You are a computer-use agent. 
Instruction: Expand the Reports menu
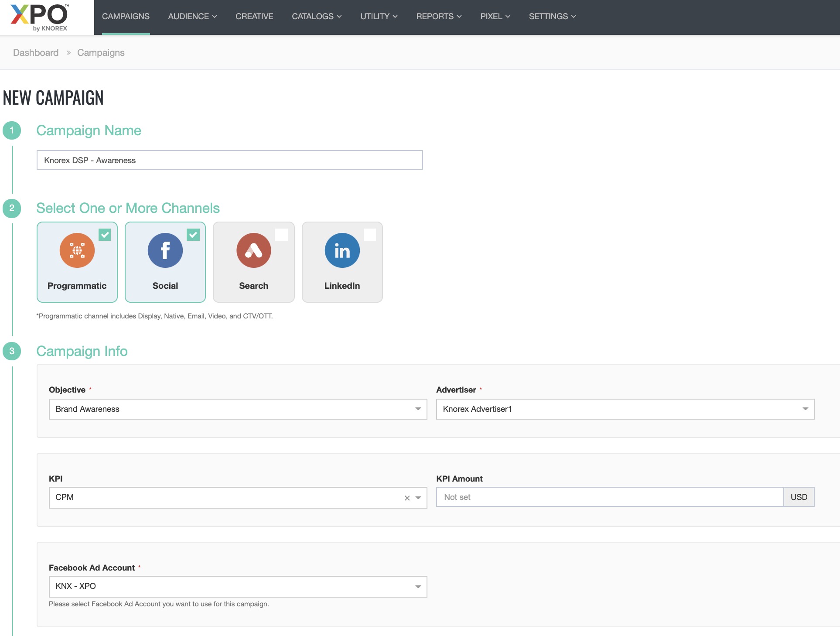(x=439, y=17)
